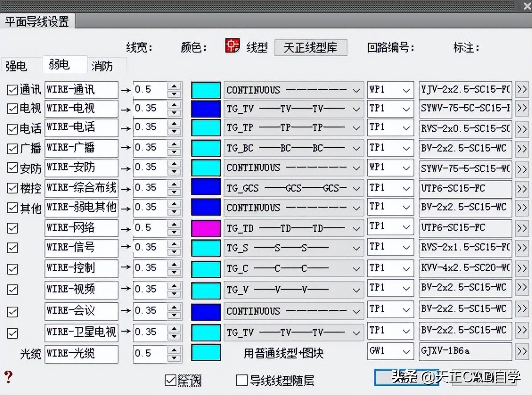This screenshot has width=532, height=395.
Task: Open >> next to GJXV-1B6a for 光缆
Action: [x=522, y=351]
